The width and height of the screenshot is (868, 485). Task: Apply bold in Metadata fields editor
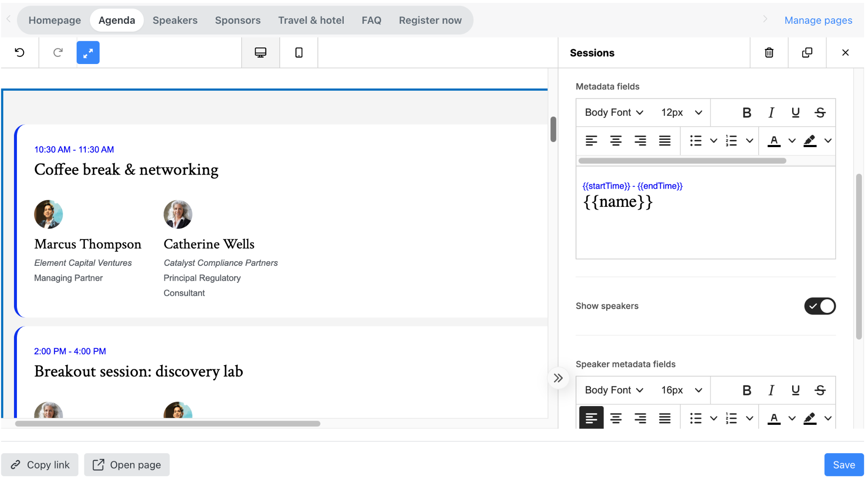(x=747, y=112)
